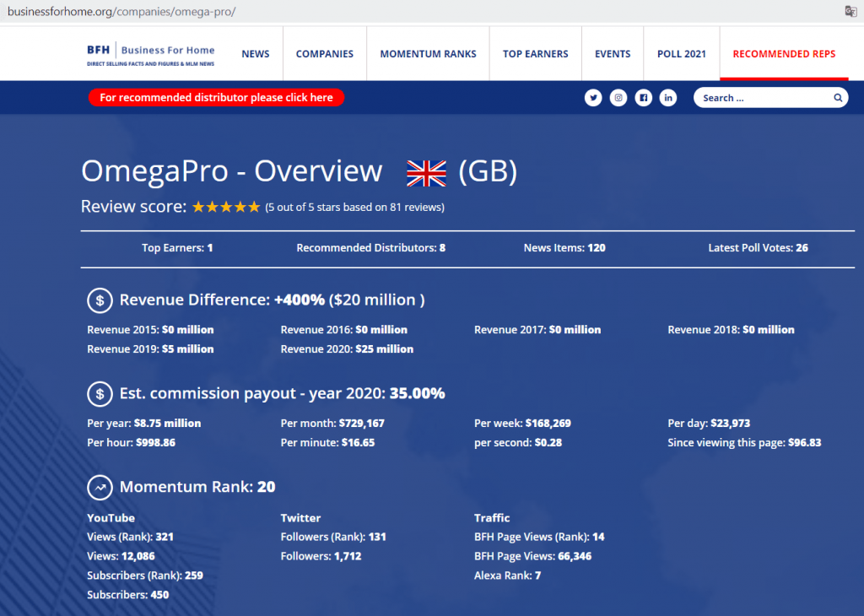Focus the Search text field

tap(764, 98)
